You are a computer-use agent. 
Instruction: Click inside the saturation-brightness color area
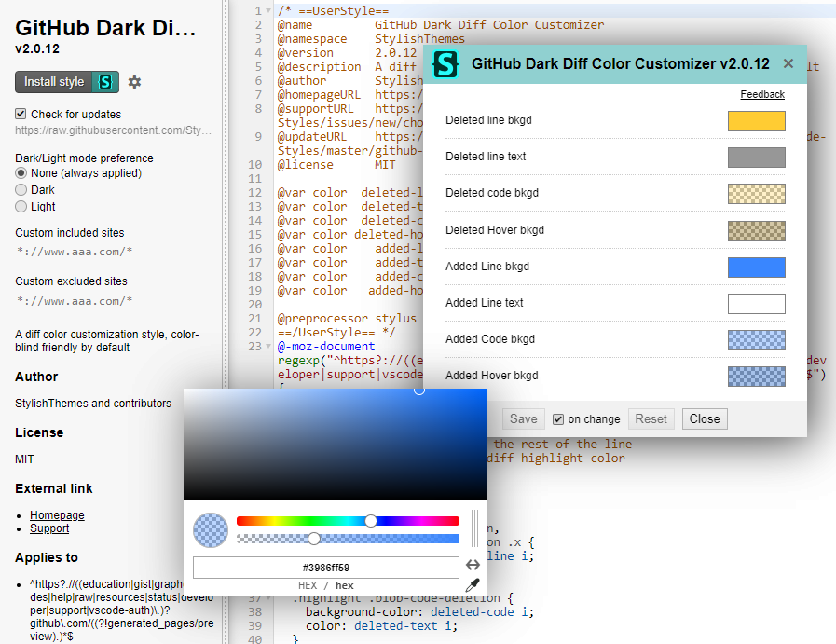click(335, 445)
